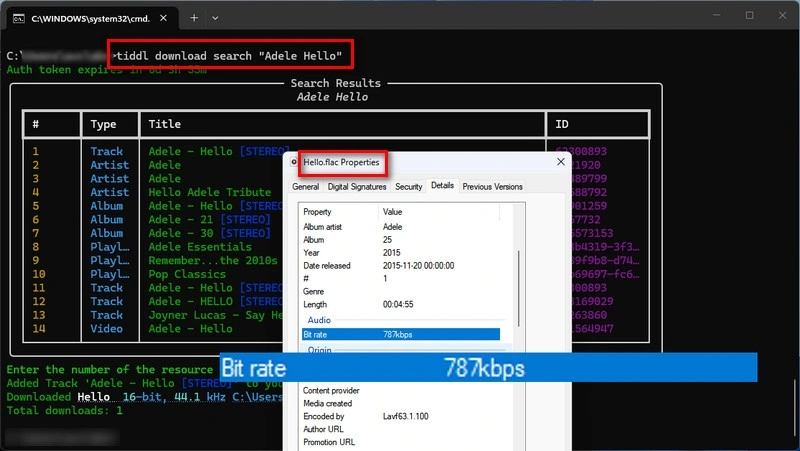Screen dimensions: 800x451
Task: Click the properties list vertical scrollbar
Action: pos(519,288)
